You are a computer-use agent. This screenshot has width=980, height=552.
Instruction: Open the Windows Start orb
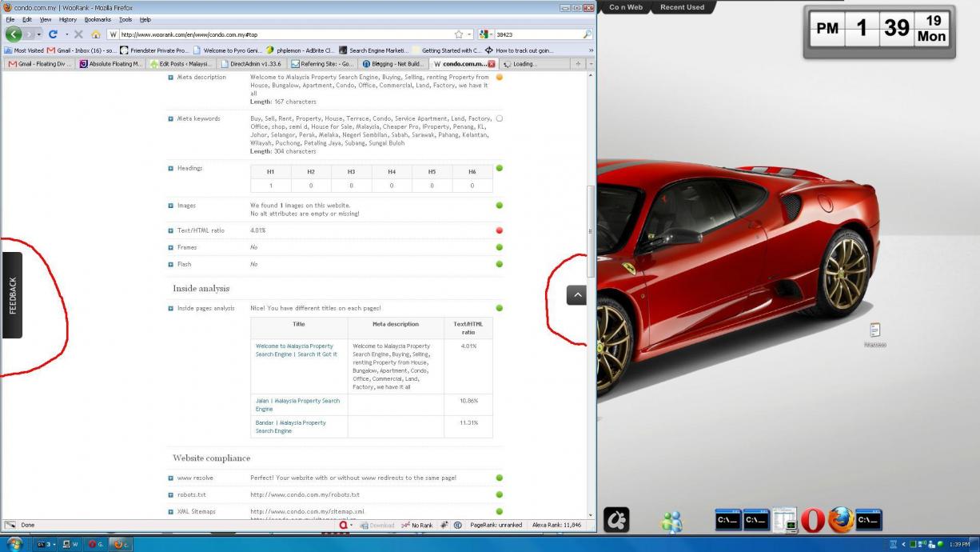click(x=15, y=544)
